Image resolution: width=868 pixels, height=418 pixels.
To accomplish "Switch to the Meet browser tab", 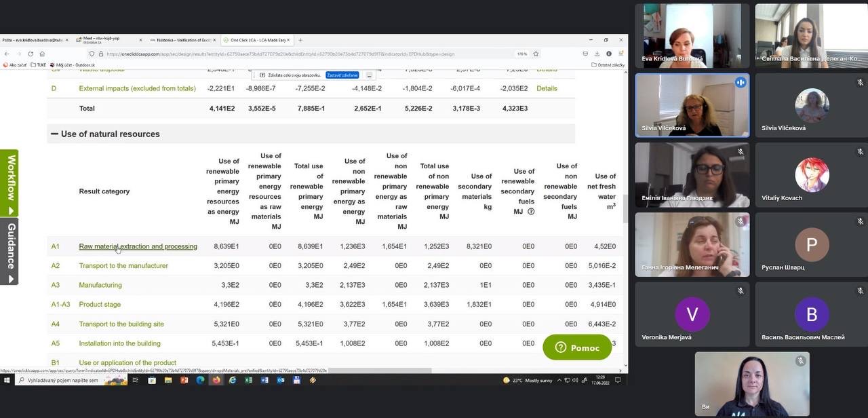I will click(108, 40).
